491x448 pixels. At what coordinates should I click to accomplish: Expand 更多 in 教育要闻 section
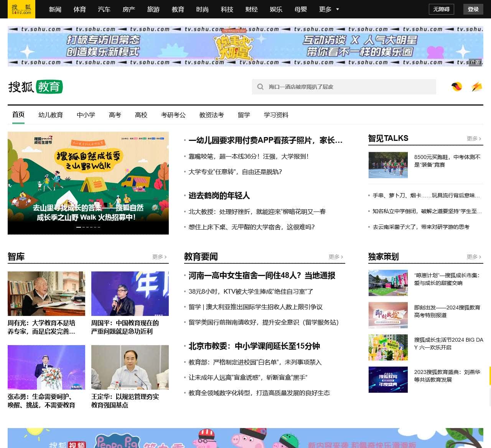(336, 257)
